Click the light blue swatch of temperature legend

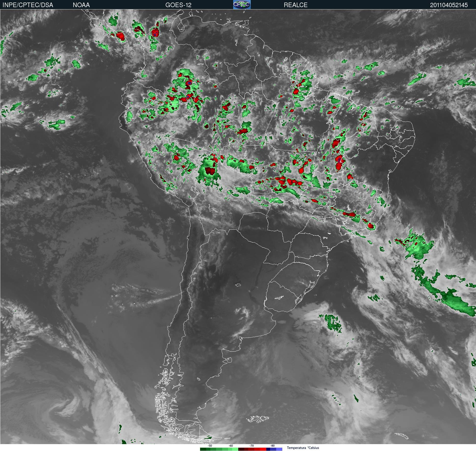point(279,449)
